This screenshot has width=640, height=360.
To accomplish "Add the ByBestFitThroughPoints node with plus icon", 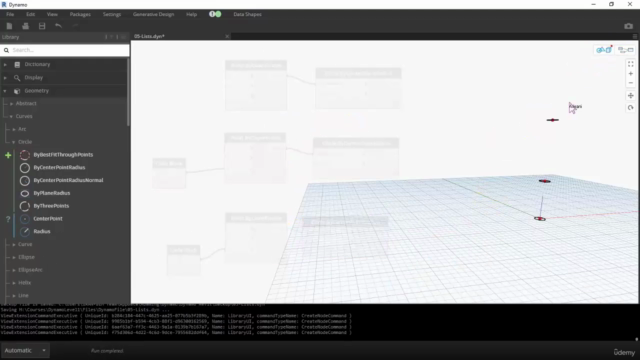I will click(x=8, y=155).
